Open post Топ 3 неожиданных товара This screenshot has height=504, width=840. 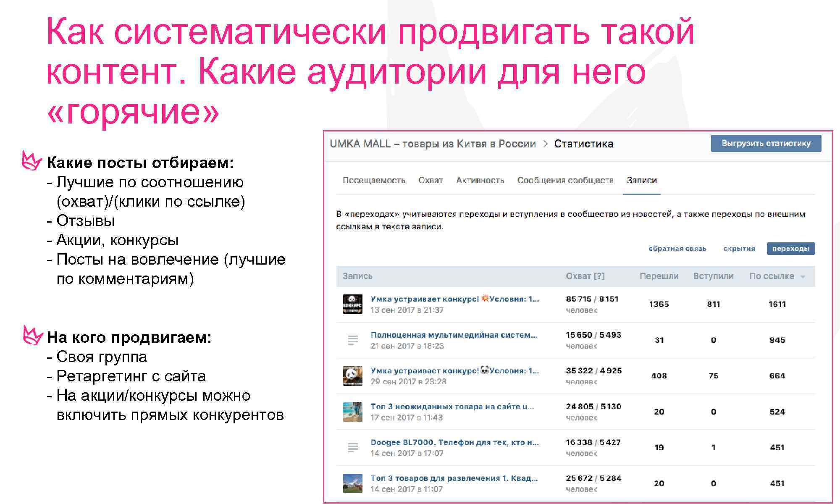pyautogui.click(x=452, y=407)
